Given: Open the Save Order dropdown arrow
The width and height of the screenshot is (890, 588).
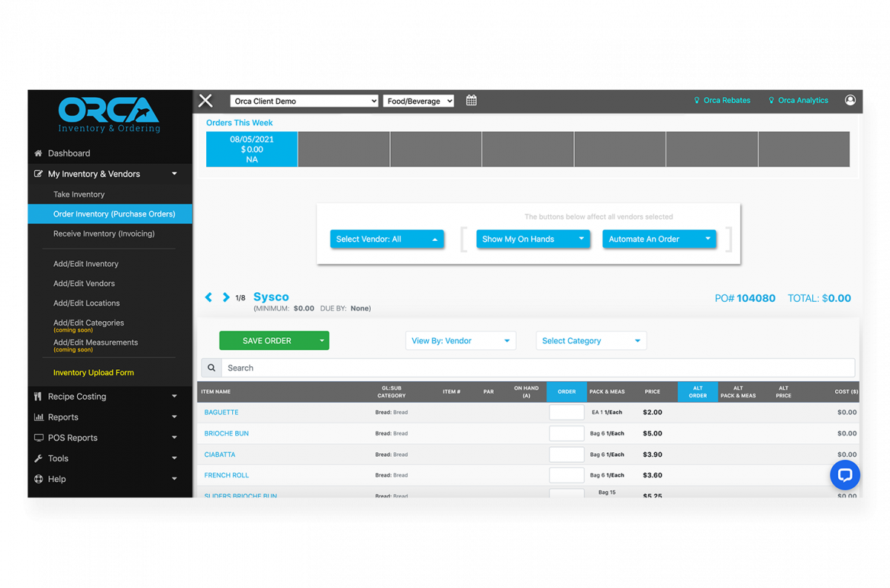Looking at the screenshot, I should point(322,340).
